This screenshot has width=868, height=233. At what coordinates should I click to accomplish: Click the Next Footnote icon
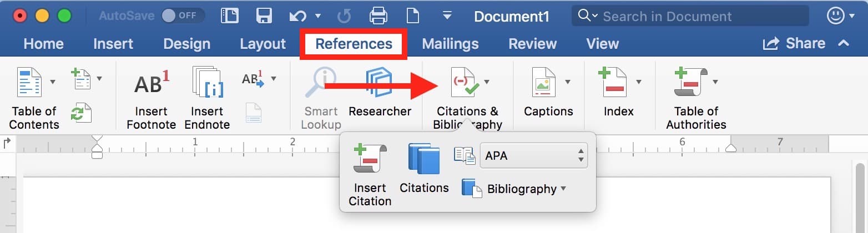pos(253,79)
